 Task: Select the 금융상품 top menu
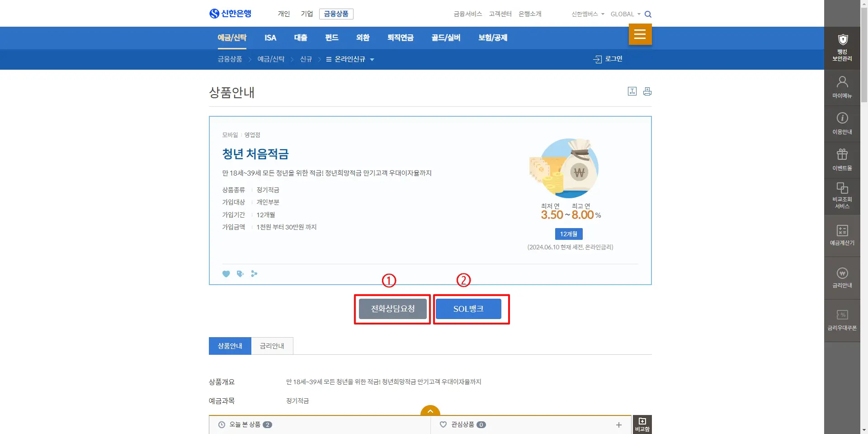336,14
